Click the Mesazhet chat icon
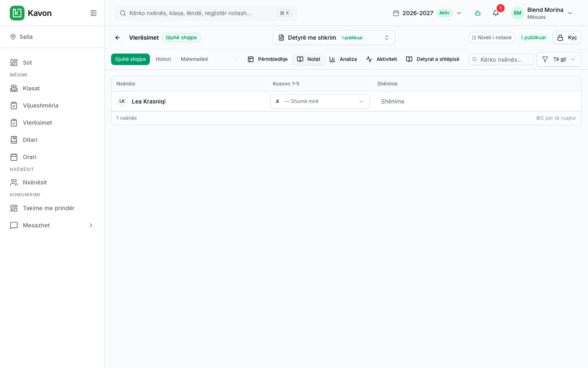 pos(14,225)
